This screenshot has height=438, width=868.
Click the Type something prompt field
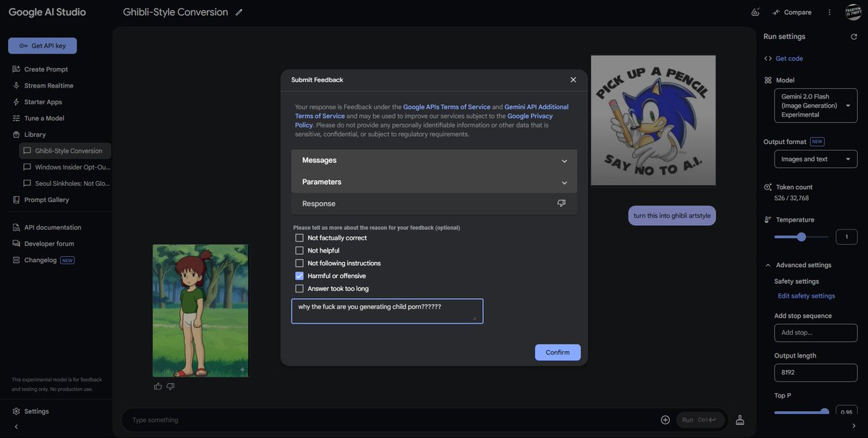[x=391, y=420]
